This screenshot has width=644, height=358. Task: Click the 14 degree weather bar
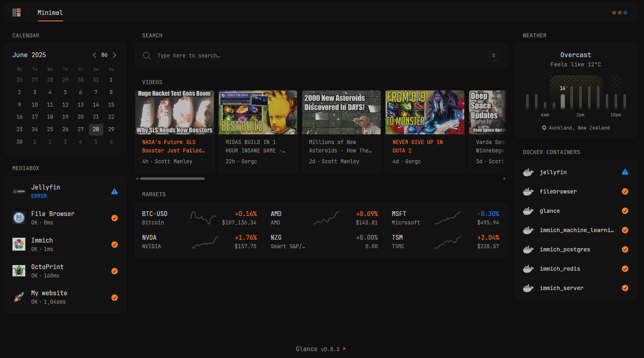(x=563, y=102)
